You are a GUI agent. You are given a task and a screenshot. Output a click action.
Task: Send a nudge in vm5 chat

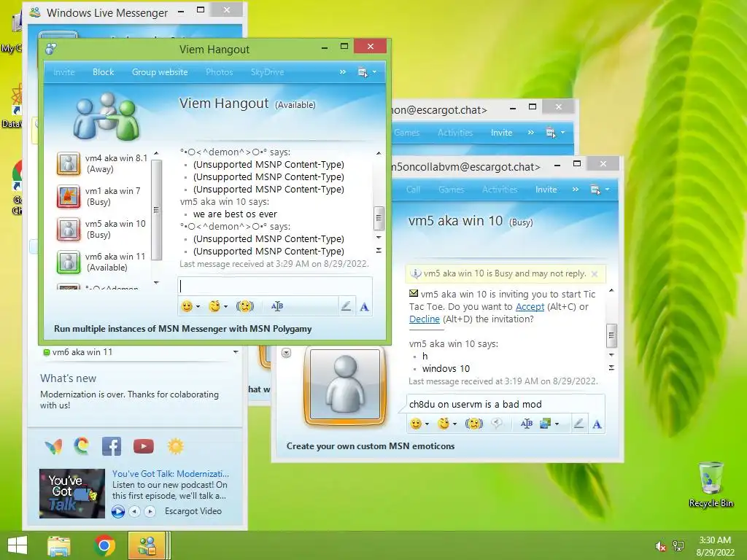tap(474, 424)
